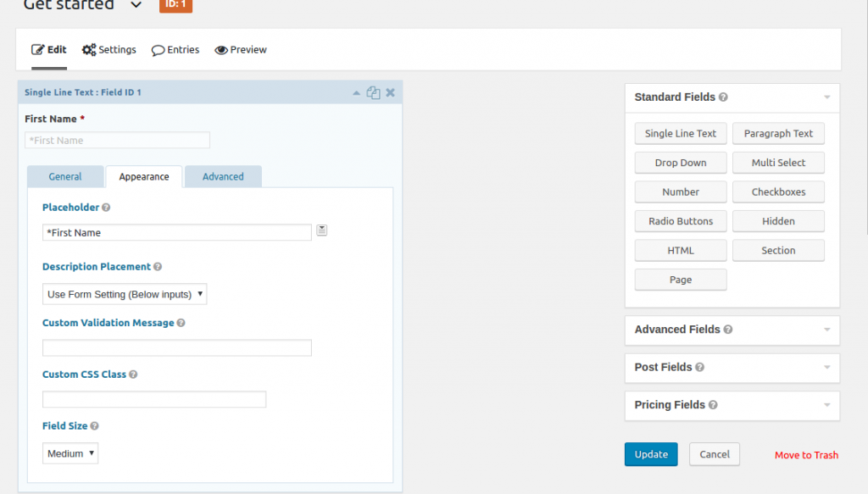
Task: Click the Update button
Action: click(651, 454)
